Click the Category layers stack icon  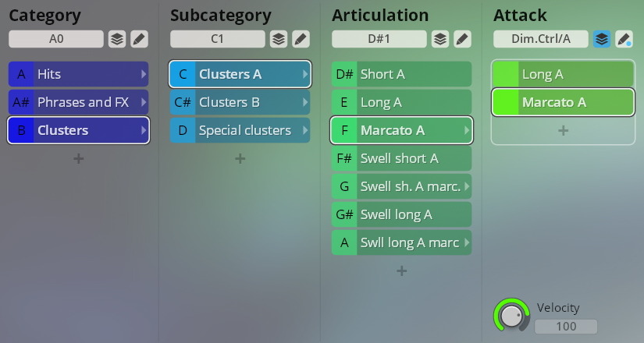click(x=116, y=39)
